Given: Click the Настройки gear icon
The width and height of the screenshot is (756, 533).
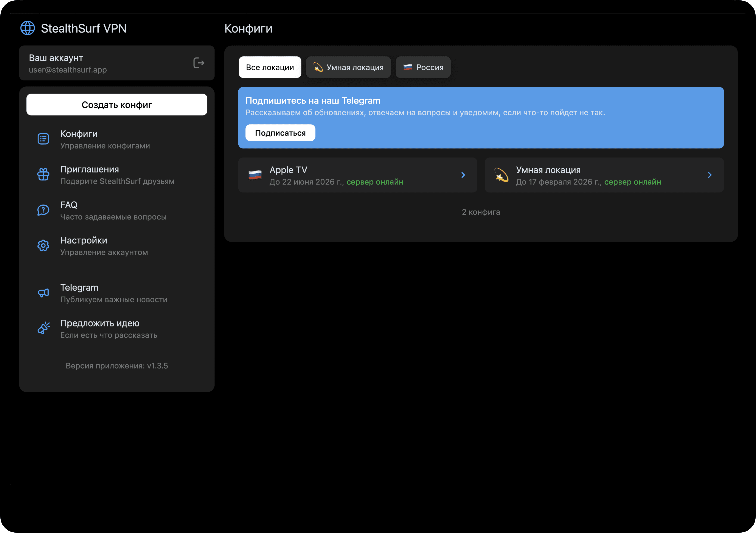Looking at the screenshot, I should point(43,245).
